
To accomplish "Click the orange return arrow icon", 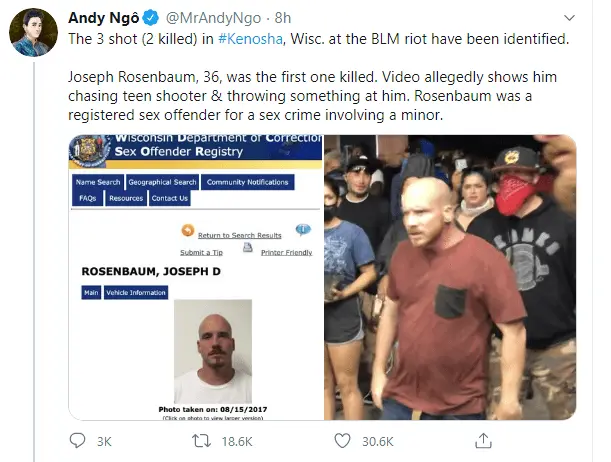I will (x=188, y=230).
